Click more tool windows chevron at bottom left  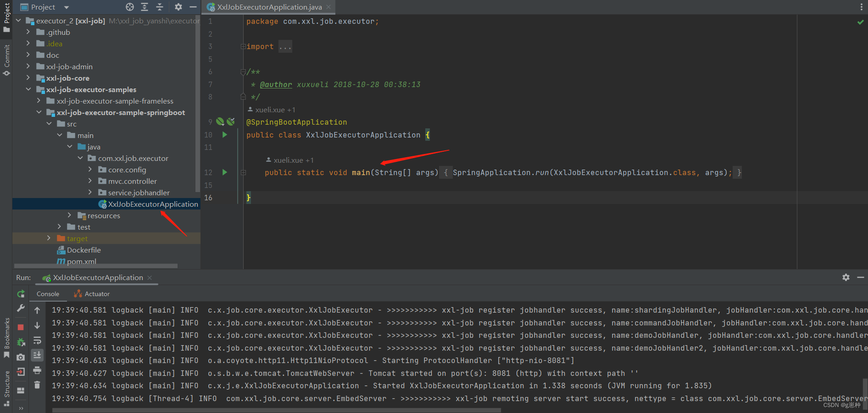pos(21,408)
